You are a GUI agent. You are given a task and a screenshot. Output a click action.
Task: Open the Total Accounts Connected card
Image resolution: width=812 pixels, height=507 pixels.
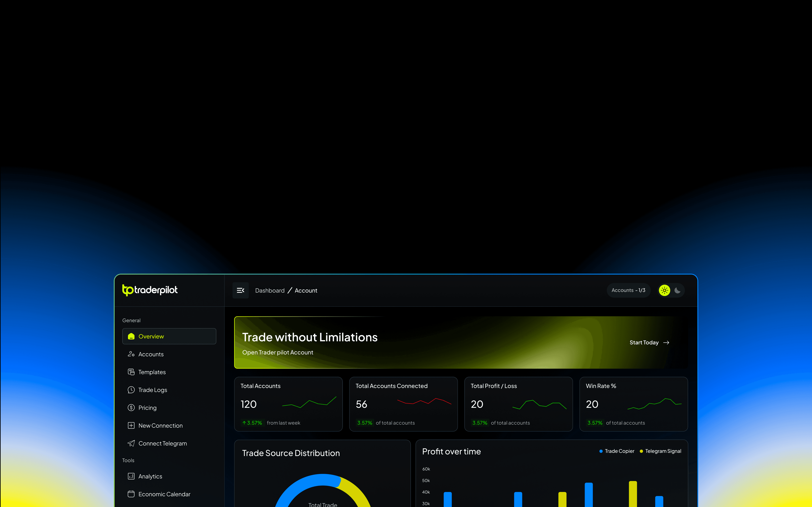[403, 404]
